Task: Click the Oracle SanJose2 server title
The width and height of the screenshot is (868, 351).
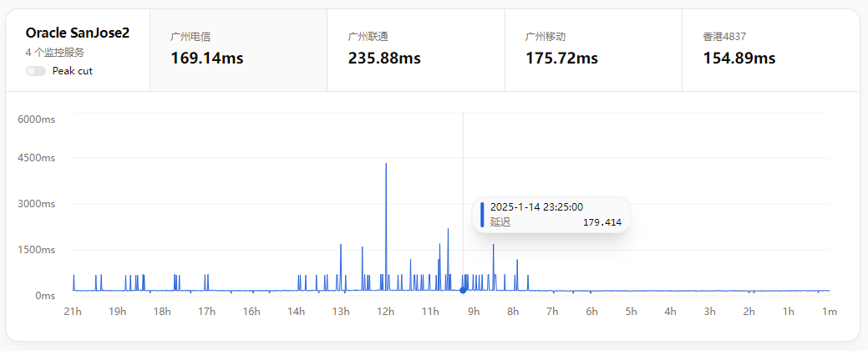Action: (x=78, y=33)
